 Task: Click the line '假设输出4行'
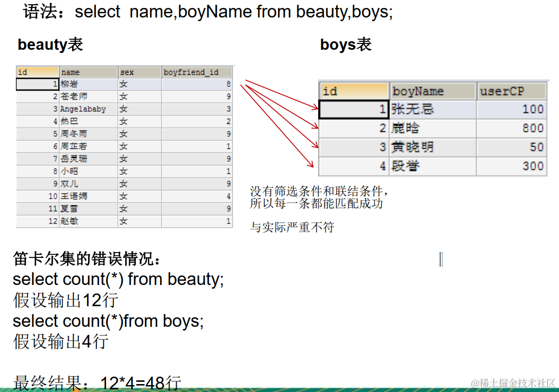coord(60,342)
